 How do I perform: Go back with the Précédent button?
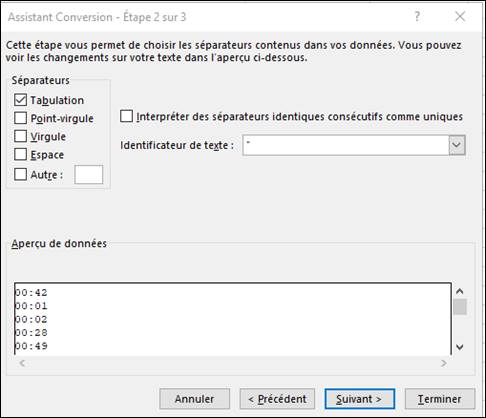(277, 399)
